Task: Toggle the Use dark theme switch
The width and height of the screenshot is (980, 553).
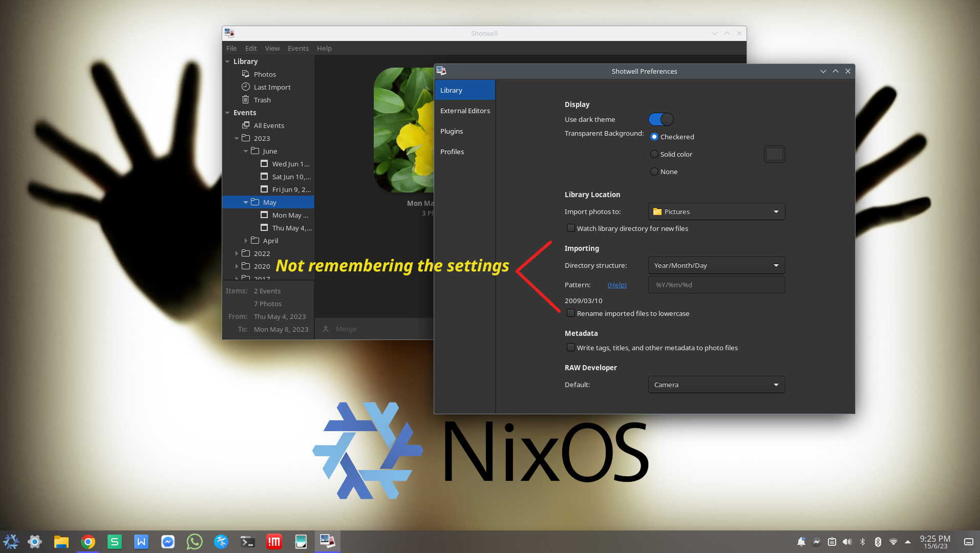Action: (661, 119)
